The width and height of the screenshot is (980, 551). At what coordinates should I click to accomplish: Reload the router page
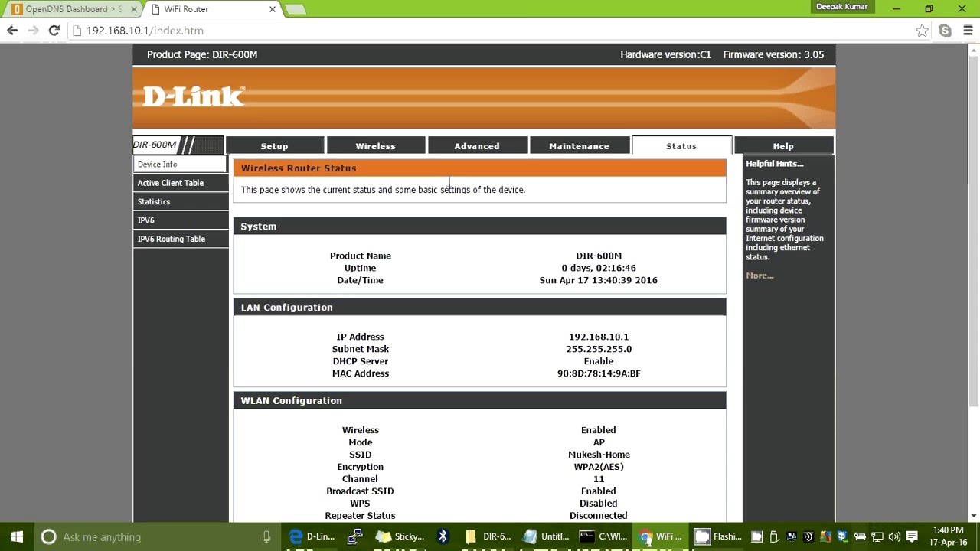[54, 31]
